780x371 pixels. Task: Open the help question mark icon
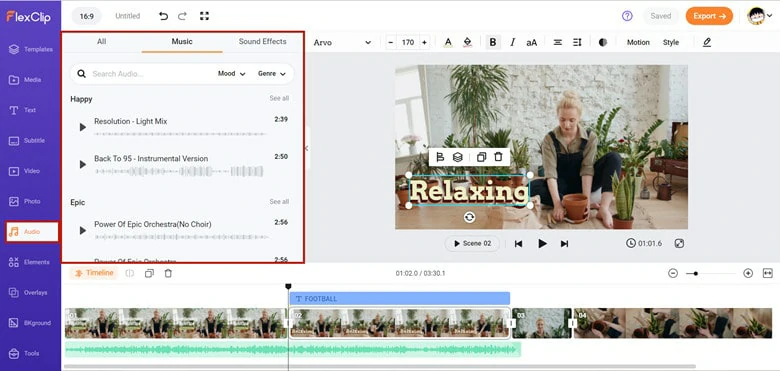click(x=627, y=16)
